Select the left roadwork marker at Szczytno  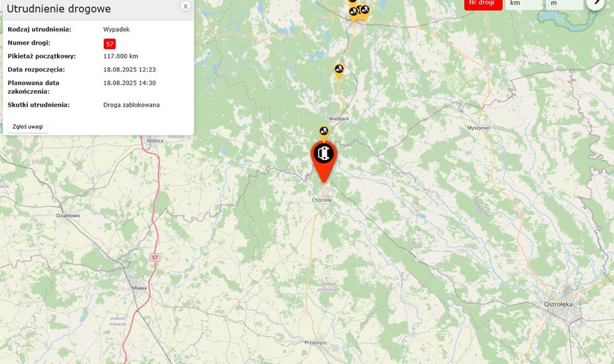click(x=354, y=13)
